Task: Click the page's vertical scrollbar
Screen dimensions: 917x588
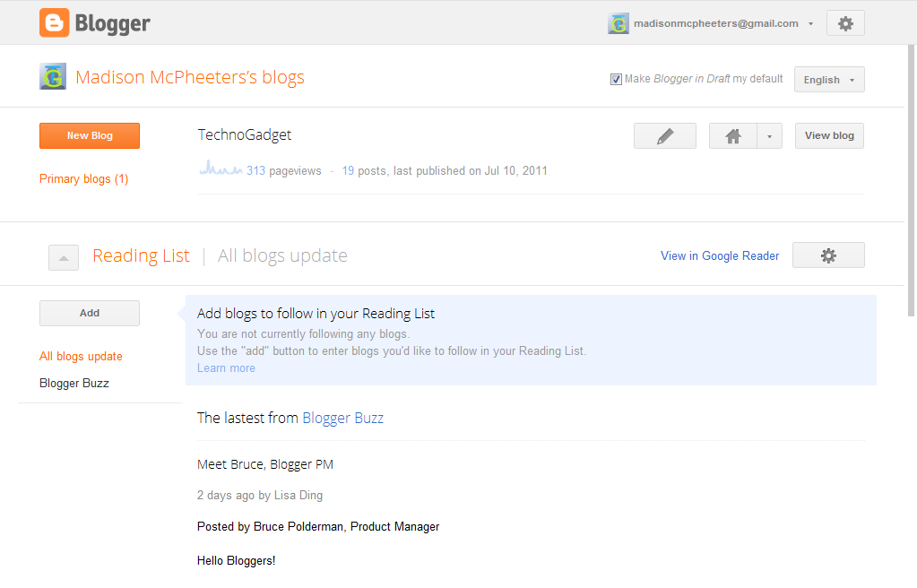Action: click(911, 181)
